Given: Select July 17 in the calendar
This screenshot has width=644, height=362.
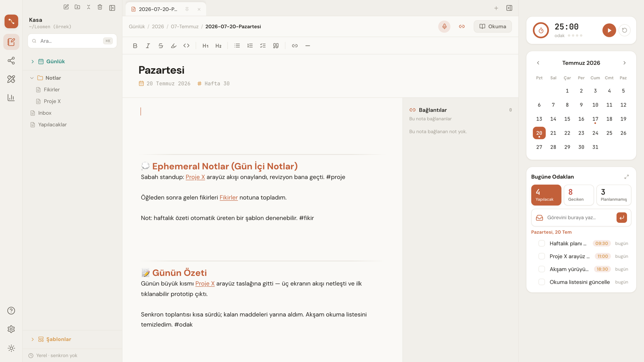Looking at the screenshot, I should pyautogui.click(x=595, y=119).
